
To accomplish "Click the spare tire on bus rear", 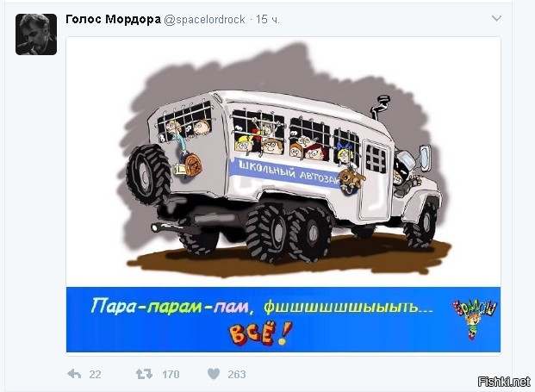I will 149,175.
